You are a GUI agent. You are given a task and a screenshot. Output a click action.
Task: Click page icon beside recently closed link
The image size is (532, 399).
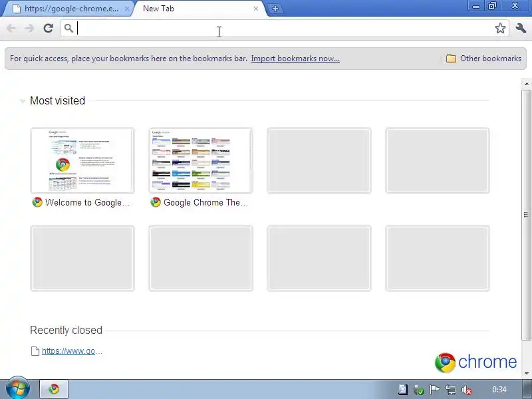pyautogui.click(x=35, y=351)
